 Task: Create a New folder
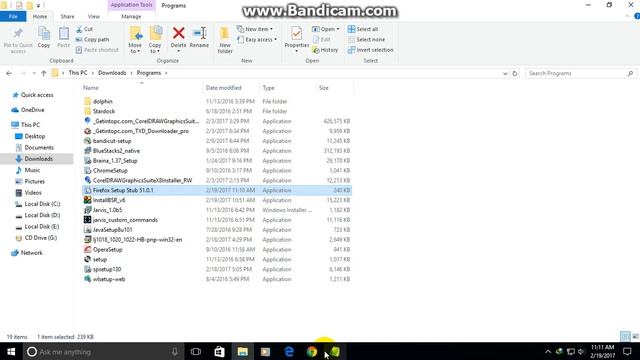pyautogui.click(x=225, y=40)
